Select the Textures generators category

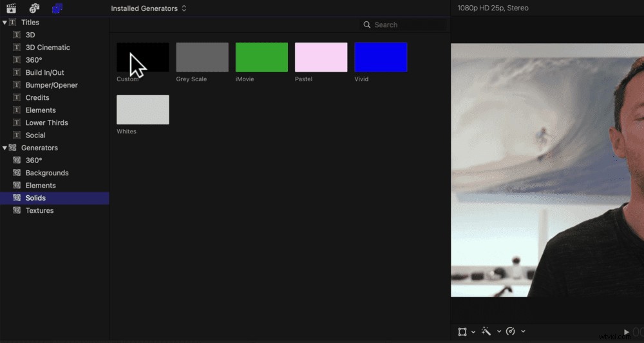(39, 211)
